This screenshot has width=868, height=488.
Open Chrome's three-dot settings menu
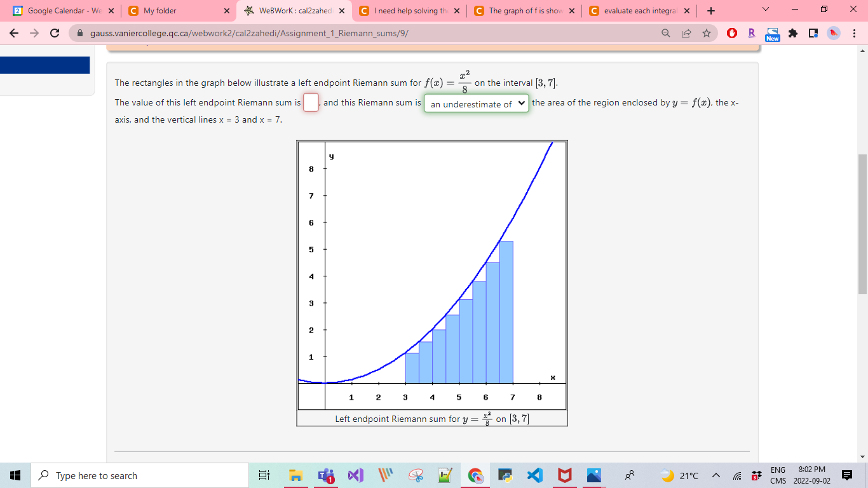pos(854,32)
